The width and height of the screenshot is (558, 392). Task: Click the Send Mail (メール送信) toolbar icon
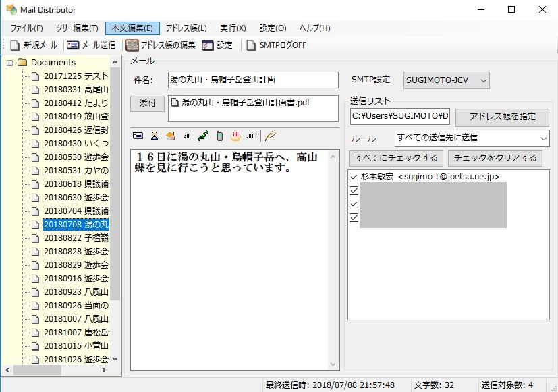click(73, 45)
